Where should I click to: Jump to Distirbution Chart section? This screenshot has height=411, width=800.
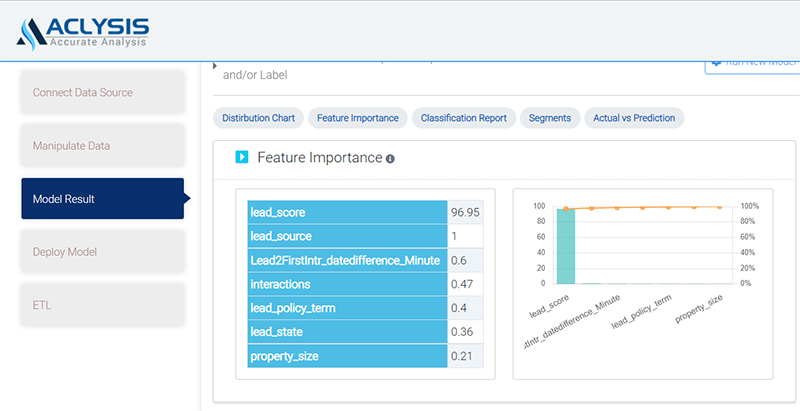coord(258,118)
